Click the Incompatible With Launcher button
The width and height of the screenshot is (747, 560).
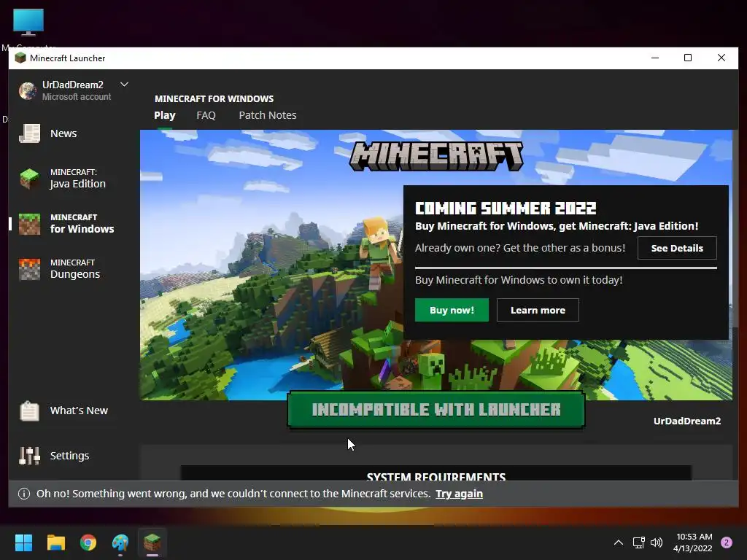pyautogui.click(x=436, y=410)
